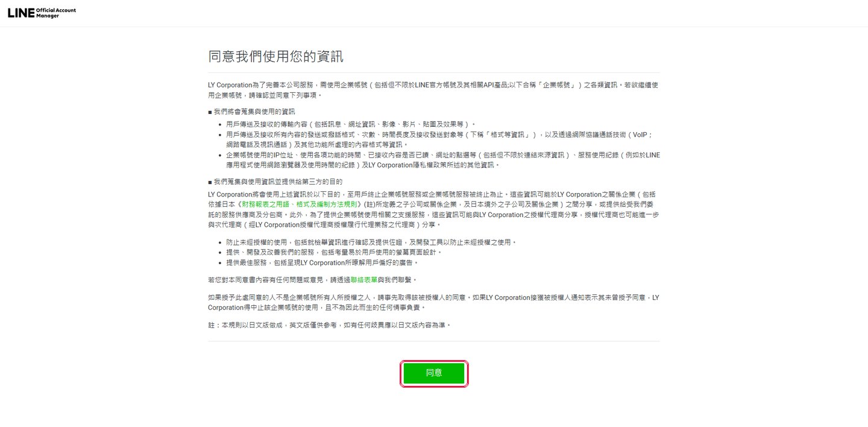Screen dimensions: 868x427
Task: Click the green 同意 button
Action: (434, 373)
